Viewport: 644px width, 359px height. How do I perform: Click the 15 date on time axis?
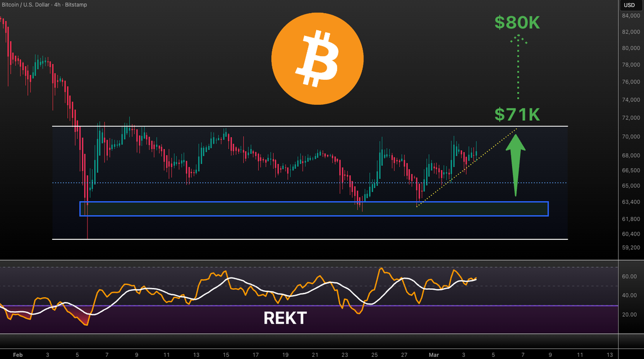(x=226, y=355)
